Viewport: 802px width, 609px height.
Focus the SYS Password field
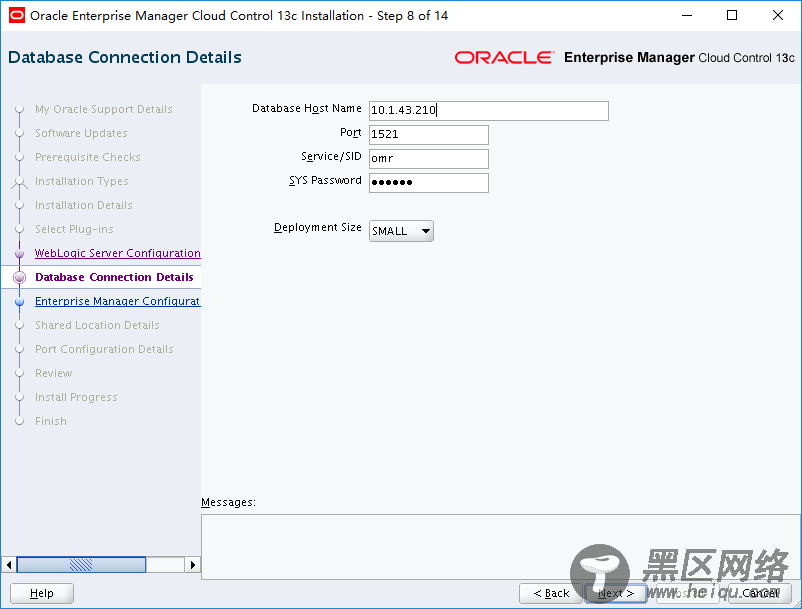coord(429,183)
